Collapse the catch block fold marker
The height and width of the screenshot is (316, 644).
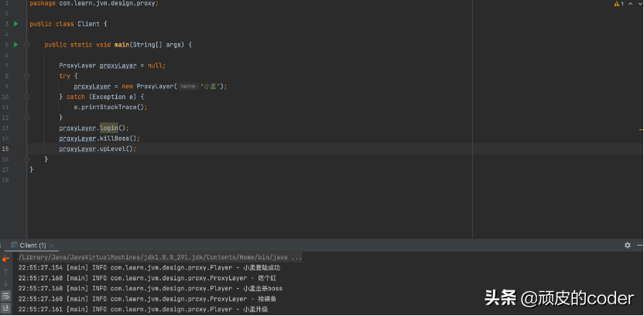click(x=27, y=97)
